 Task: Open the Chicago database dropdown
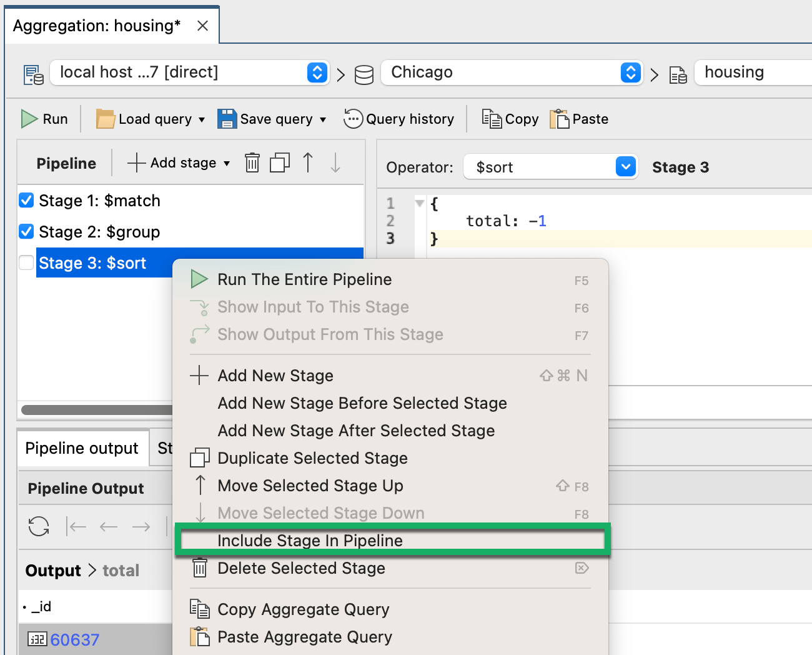click(631, 72)
